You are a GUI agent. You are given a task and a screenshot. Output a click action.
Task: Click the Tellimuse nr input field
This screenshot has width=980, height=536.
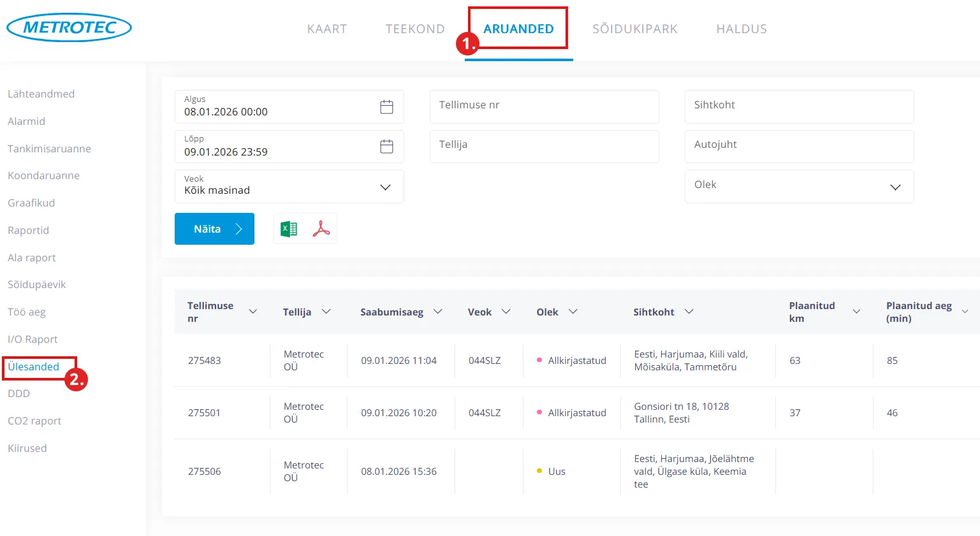point(544,106)
